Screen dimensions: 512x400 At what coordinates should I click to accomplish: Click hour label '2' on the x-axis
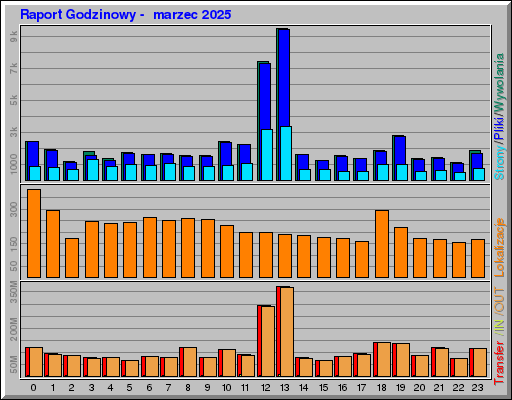72,388
